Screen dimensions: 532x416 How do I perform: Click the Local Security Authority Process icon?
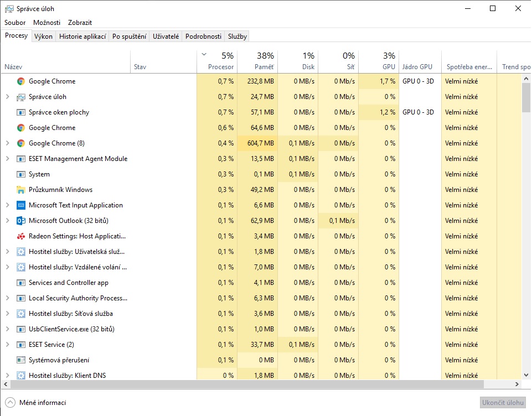pyautogui.click(x=21, y=298)
